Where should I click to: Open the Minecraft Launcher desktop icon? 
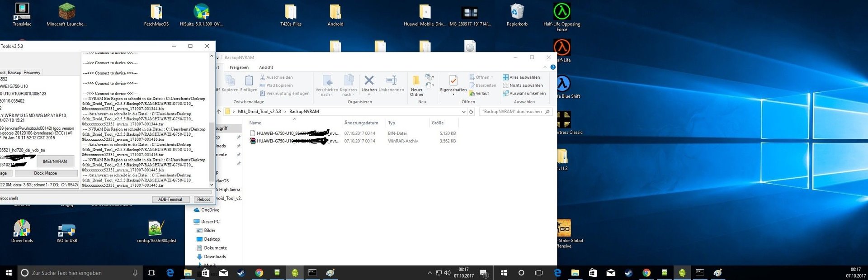[66, 14]
